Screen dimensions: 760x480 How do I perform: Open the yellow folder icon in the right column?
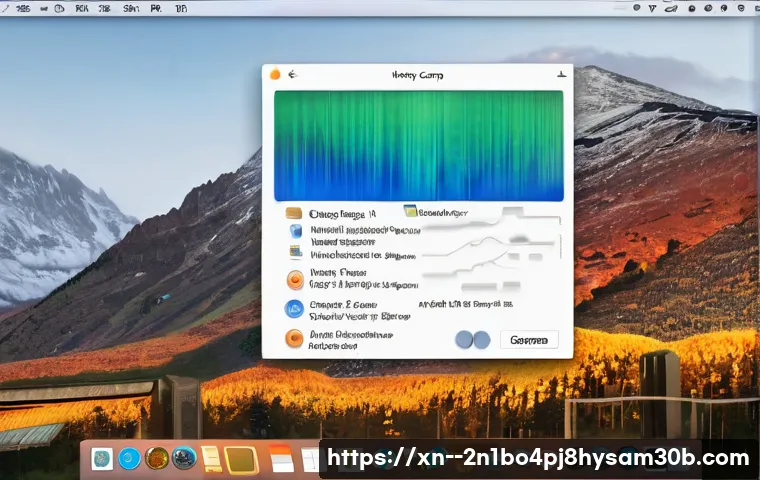410,211
